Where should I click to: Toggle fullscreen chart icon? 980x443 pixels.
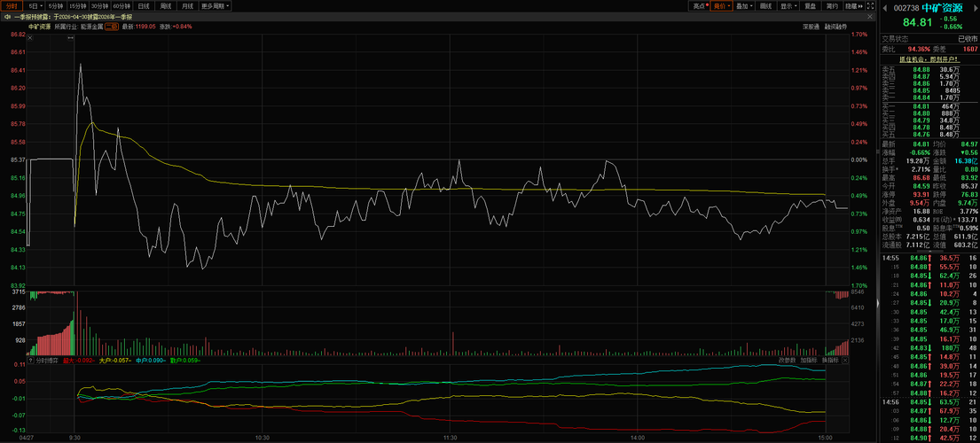(871, 5)
